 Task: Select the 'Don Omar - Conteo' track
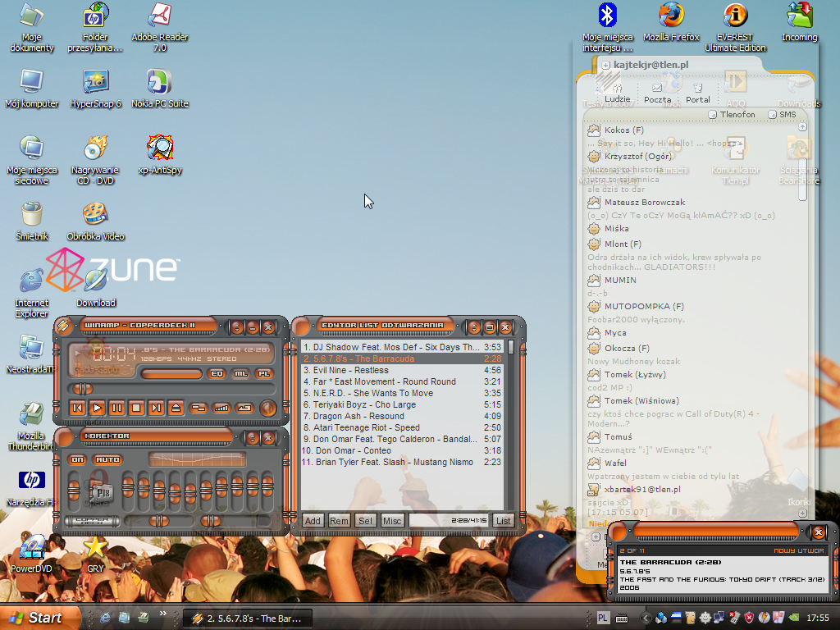(402, 450)
